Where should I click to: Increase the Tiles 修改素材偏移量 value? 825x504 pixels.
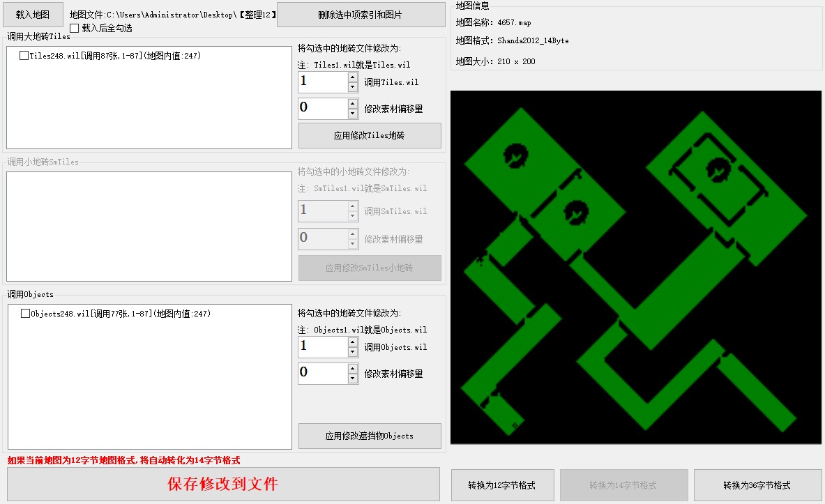coord(353,104)
